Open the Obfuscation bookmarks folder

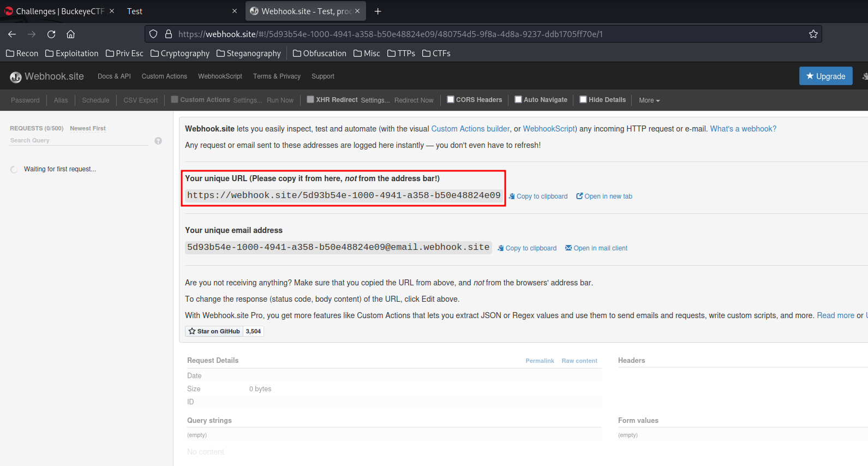pyautogui.click(x=320, y=53)
